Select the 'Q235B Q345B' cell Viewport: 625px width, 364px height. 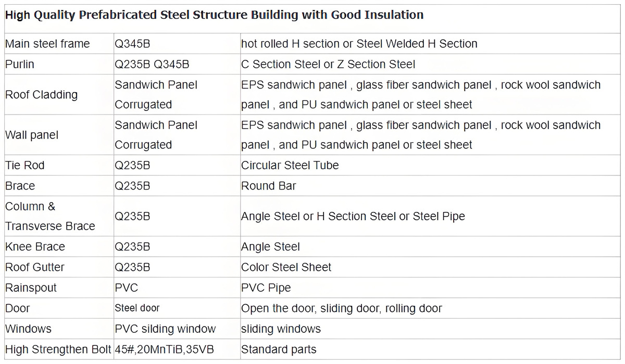[x=177, y=64]
